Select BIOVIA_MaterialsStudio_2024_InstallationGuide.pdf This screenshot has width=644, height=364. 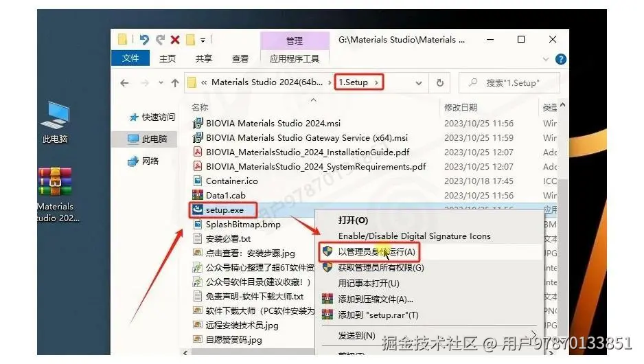[301, 152]
